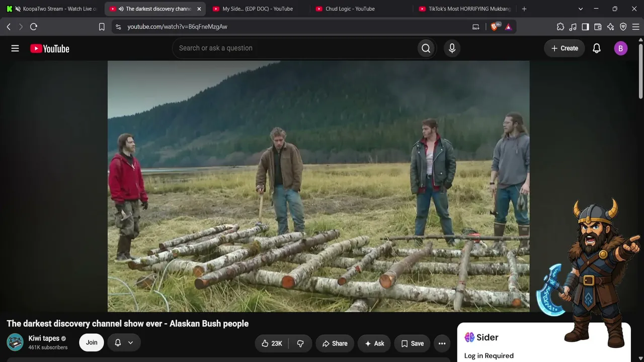Open a new browser tab
The image size is (644, 362).
coord(524,9)
